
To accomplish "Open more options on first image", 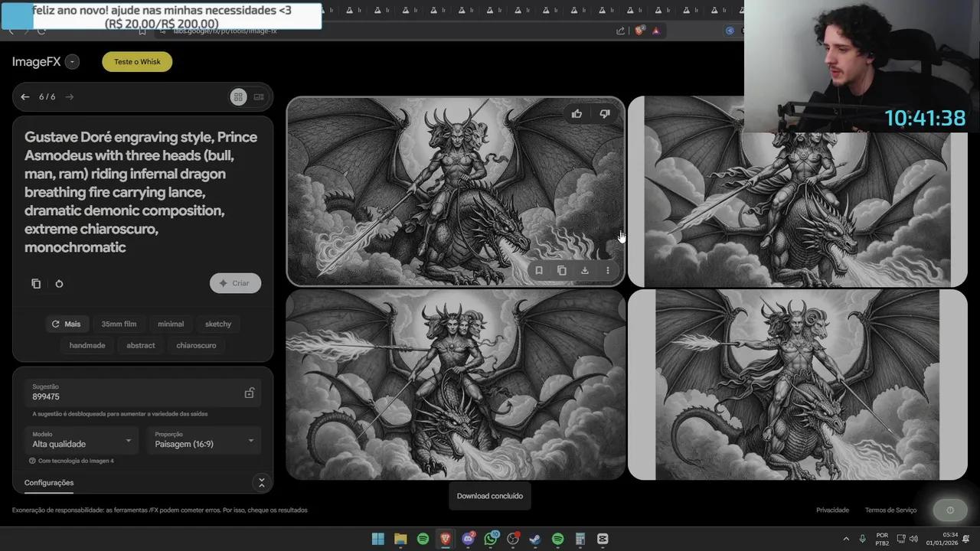I will pos(608,270).
